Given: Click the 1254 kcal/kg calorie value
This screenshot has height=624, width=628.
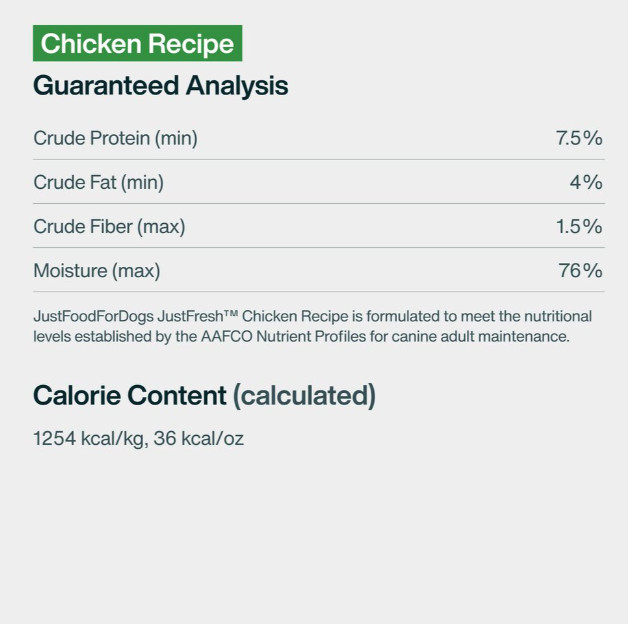Looking at the screenshot, I should click(89, 439).
